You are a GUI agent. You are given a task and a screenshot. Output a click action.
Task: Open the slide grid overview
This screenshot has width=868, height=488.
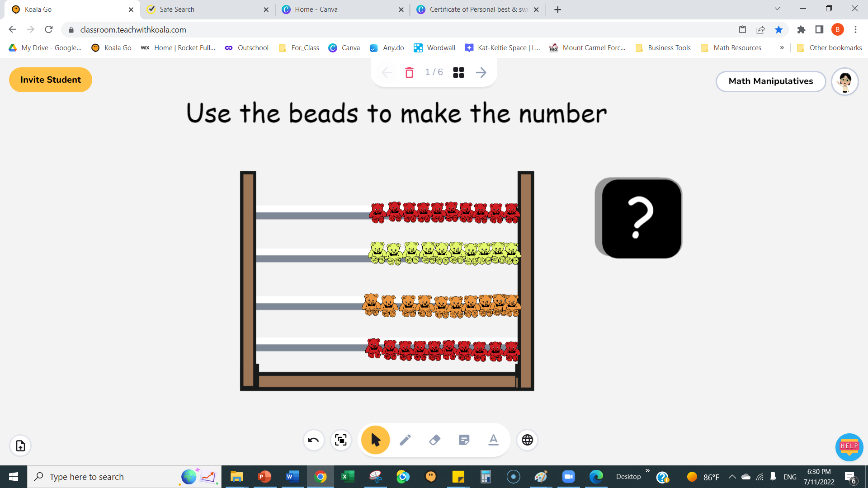click(458, 72)
